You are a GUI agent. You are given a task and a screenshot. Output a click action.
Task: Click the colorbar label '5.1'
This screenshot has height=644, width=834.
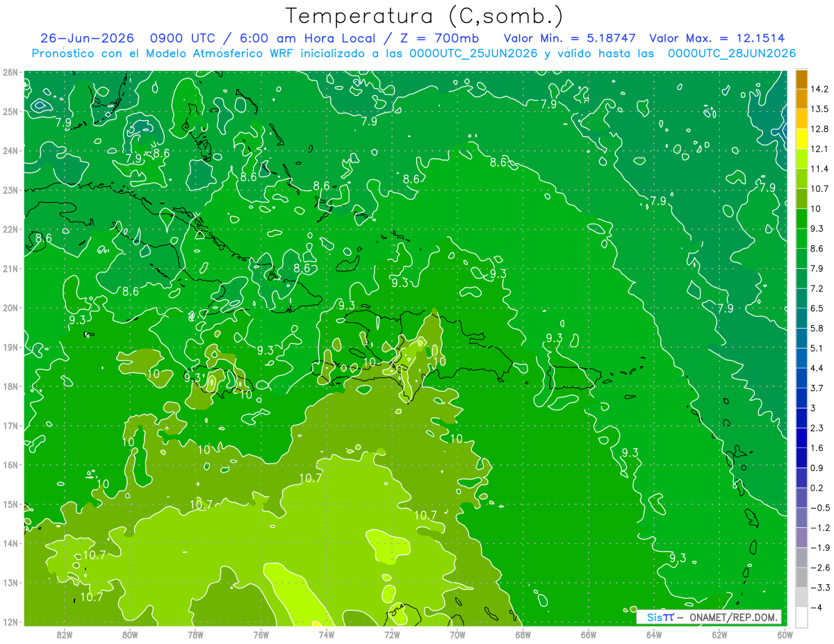(818, 348)
